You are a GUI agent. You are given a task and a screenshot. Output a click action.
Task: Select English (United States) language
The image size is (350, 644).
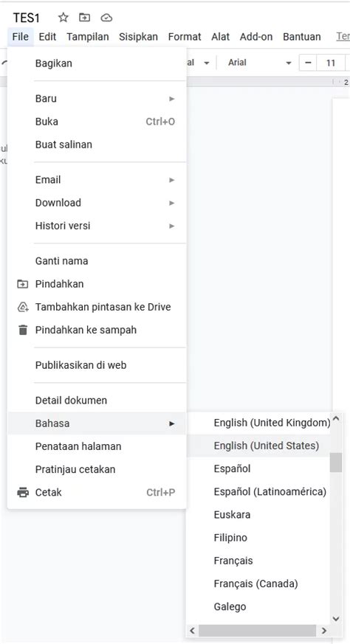point(258,446)
